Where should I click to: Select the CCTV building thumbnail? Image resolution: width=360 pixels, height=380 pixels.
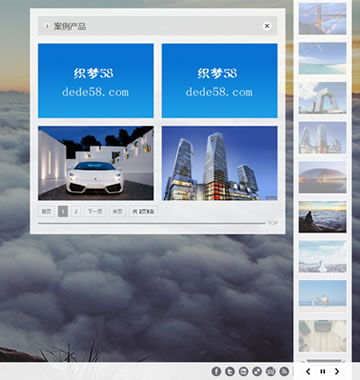(322, 98)
